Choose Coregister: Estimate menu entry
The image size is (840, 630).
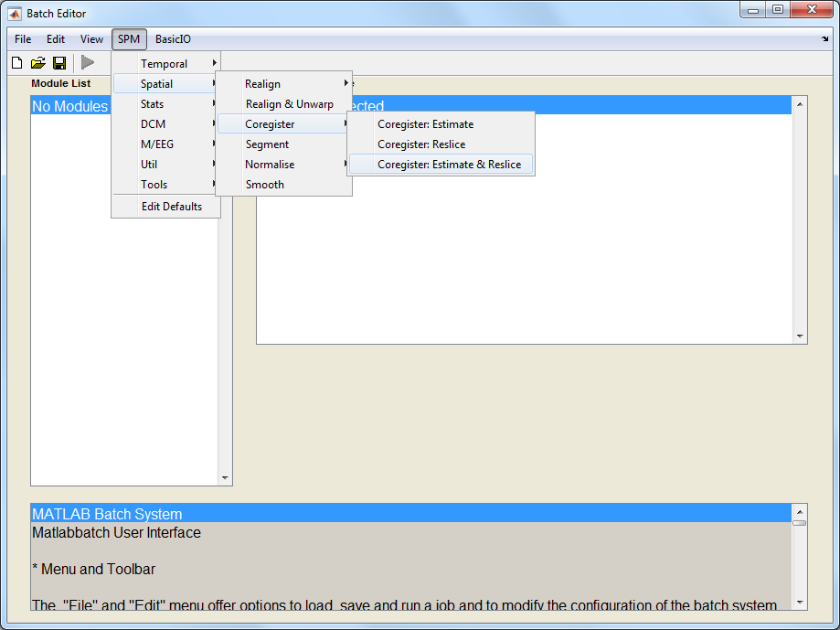tap(425, 124)
